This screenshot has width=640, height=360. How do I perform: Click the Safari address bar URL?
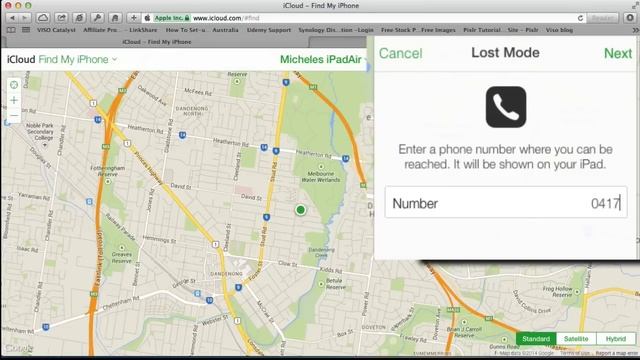point(226,18)
